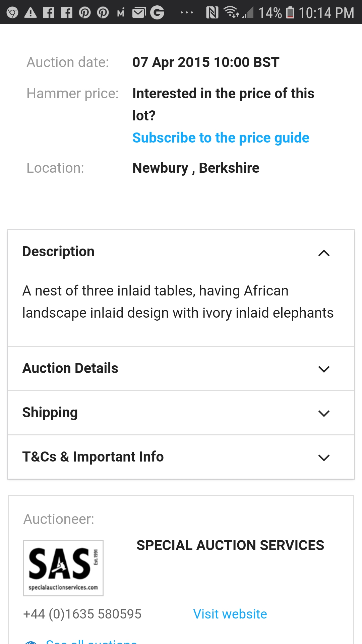Screen dimensions: 362x644
Task: Tap the Gmail M notification icon
Action: point(121,13)
